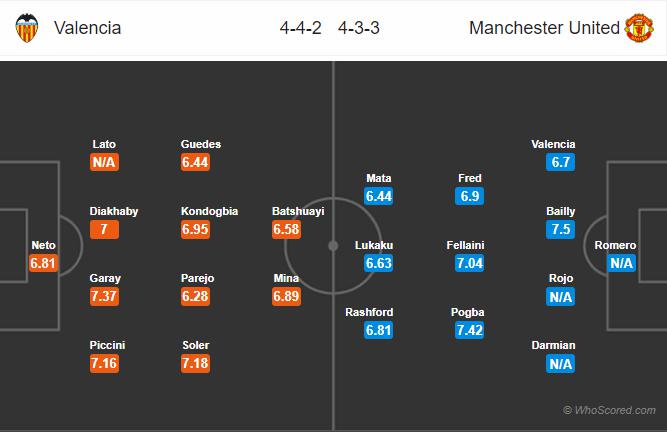Click Lato's N/A rating badge

(x=104, y=162)
